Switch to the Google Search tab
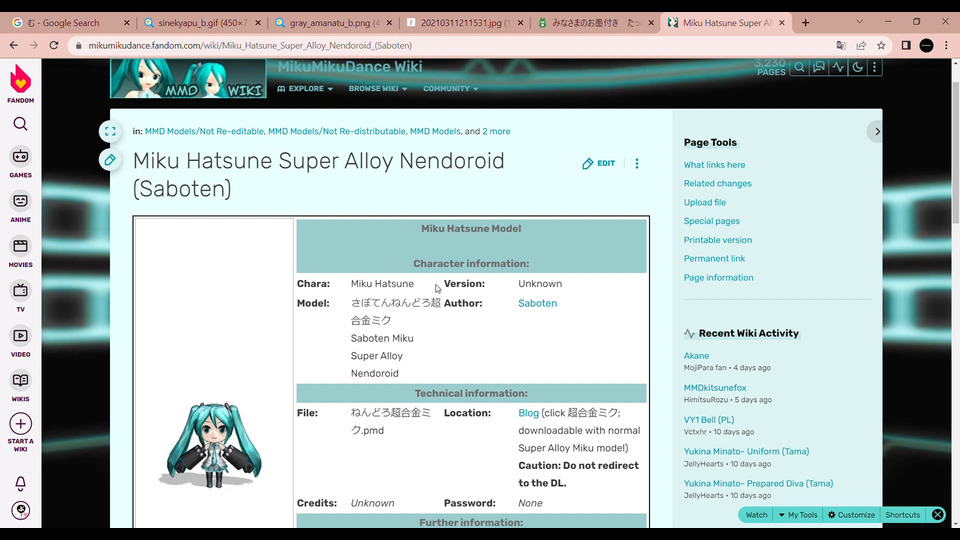Image resolution: width=960 pixels, height=540 pixels. click(70, 23)
